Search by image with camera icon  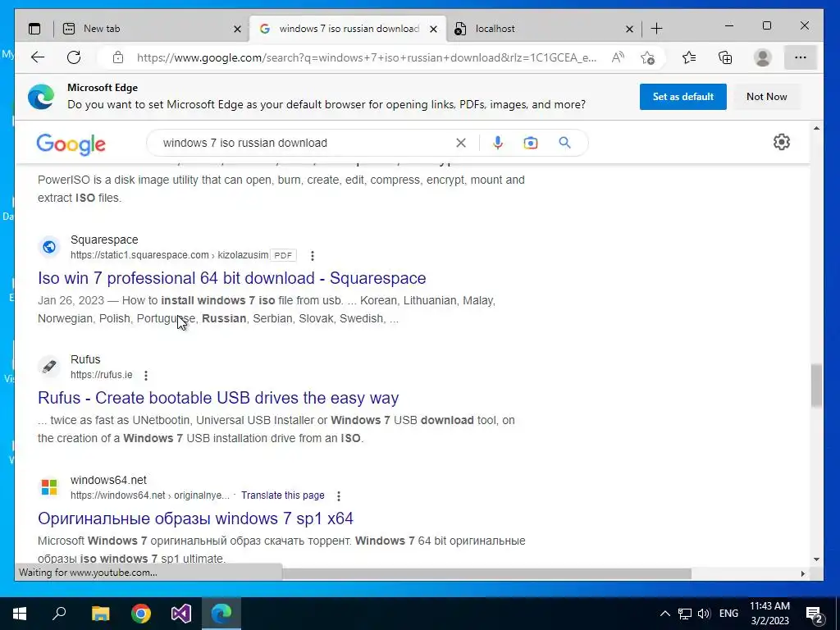[x=531, y=143]
